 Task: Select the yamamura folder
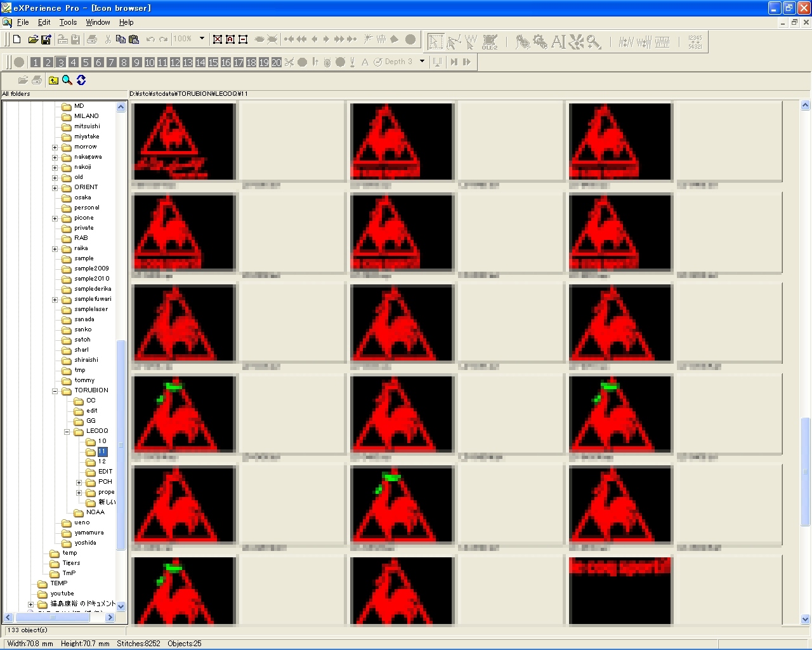(89, 533)
